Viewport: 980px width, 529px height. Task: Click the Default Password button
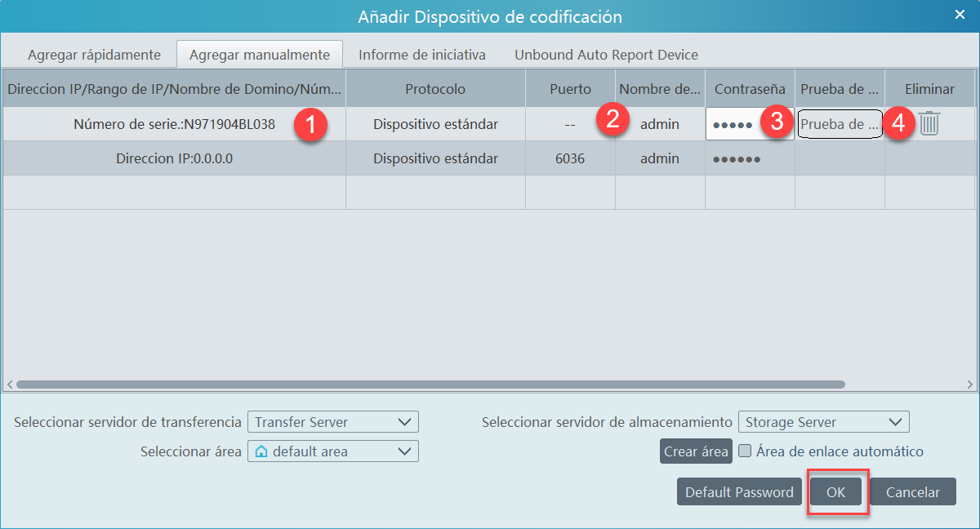pos(739,492)
